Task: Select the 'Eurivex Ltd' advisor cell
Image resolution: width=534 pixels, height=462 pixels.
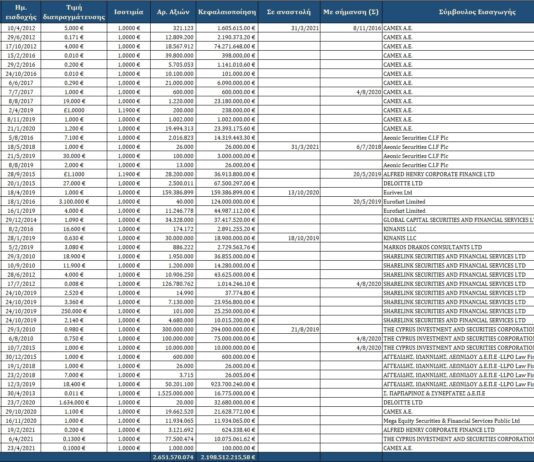Action: 397,193
